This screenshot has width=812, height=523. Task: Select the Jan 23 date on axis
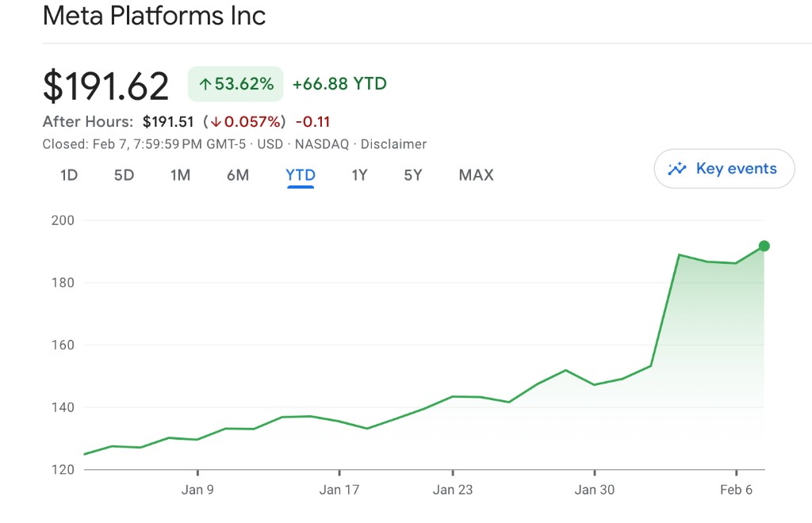coord(453,490)
